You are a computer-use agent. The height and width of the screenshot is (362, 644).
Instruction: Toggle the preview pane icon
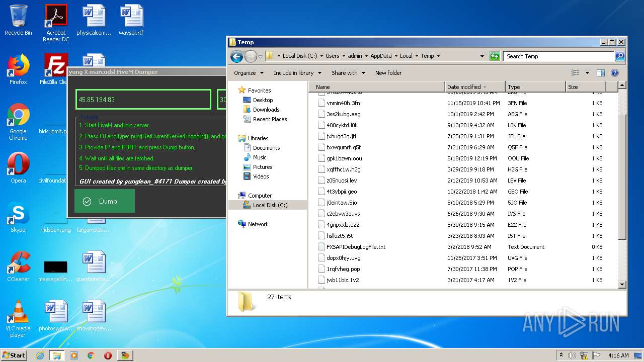pos(601,73)
